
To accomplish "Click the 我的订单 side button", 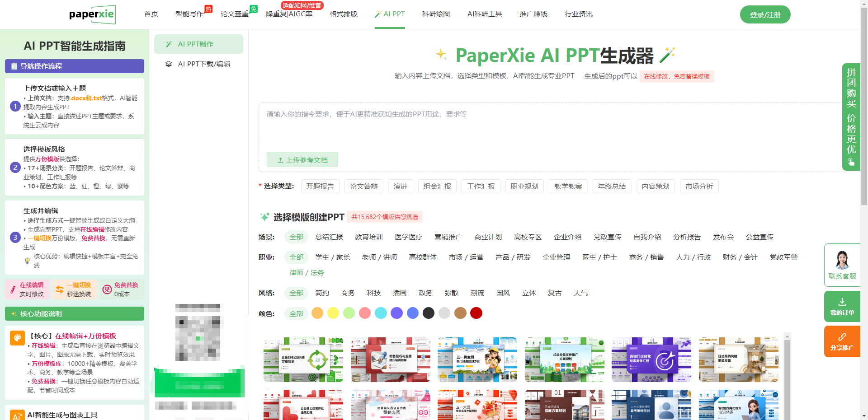I will [842, 306].
